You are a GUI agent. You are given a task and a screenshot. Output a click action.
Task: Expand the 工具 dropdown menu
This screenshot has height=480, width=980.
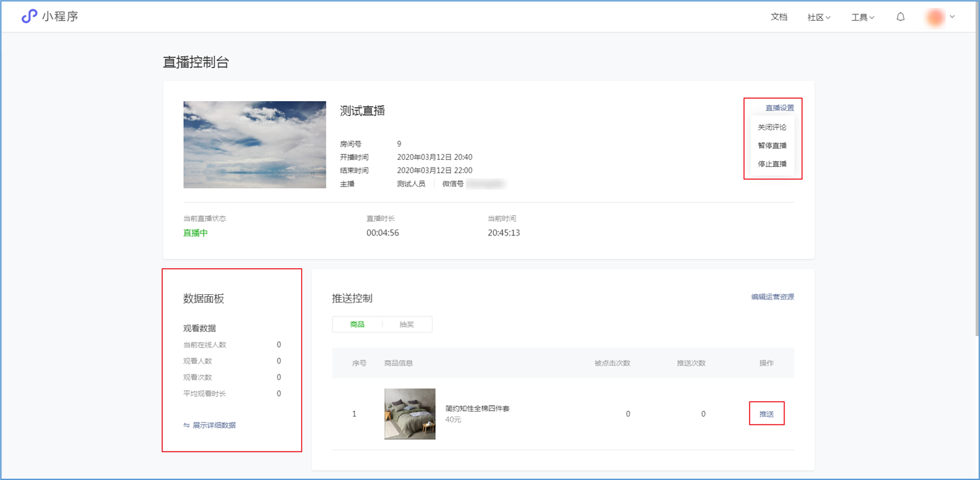point(863,18)
